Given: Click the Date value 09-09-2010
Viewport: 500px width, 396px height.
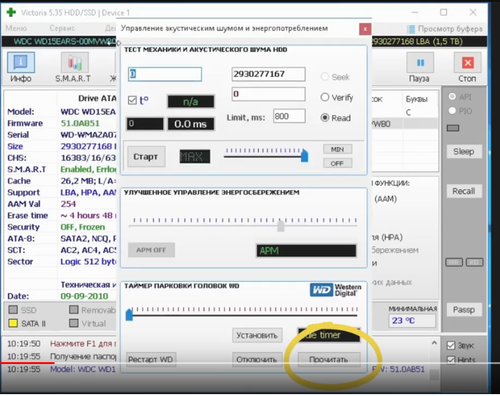Looking at the screenshot, I should [84, 296].
